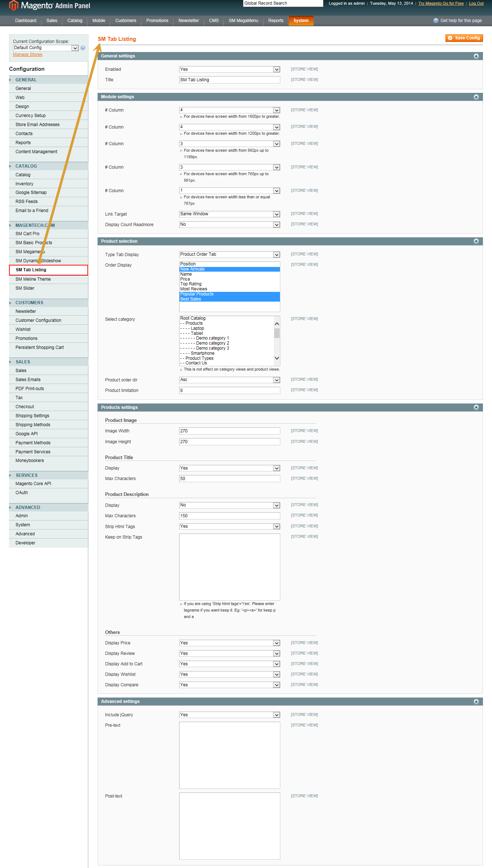Click the Manage Stores link
The height and width of the screenshot is (868, 492).
[27, 55]
